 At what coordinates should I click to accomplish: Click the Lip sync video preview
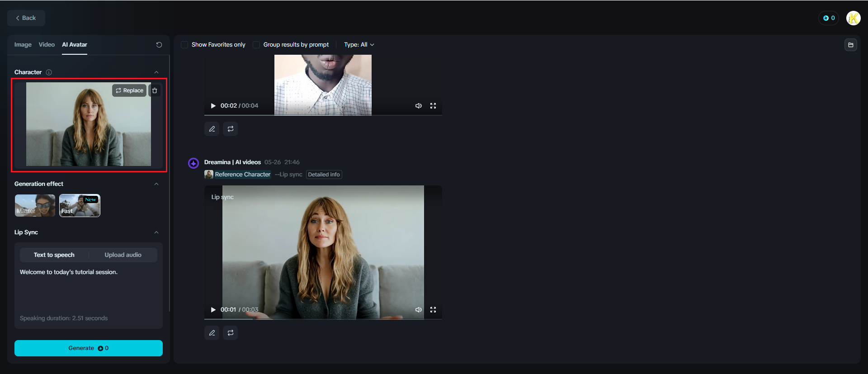coord(323,252)
